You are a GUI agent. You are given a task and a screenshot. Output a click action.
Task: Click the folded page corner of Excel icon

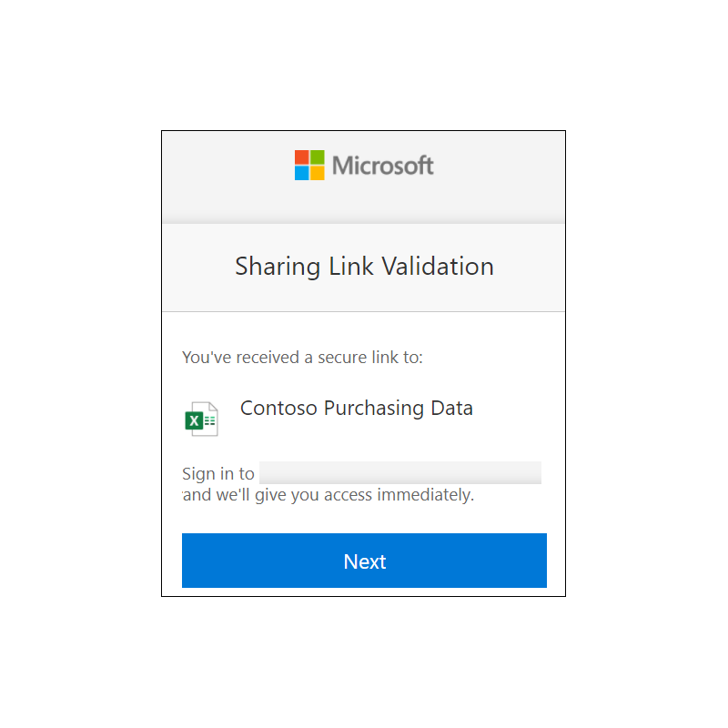(x=213, y=407)
